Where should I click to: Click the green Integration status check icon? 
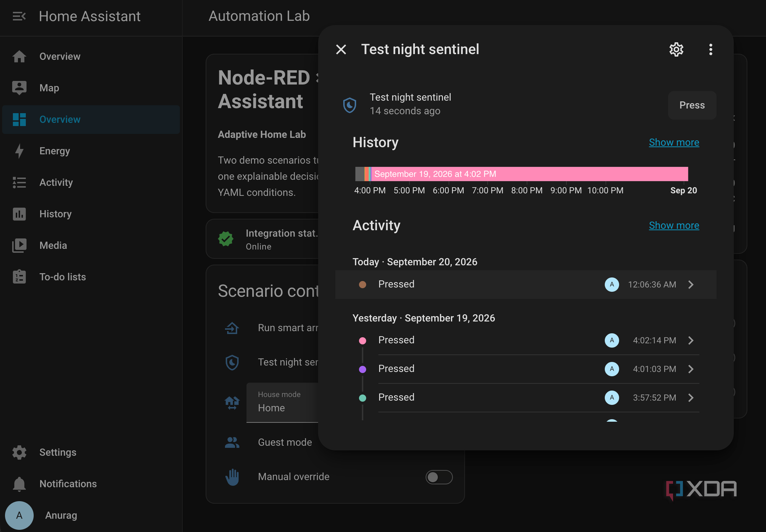(226, 239)
